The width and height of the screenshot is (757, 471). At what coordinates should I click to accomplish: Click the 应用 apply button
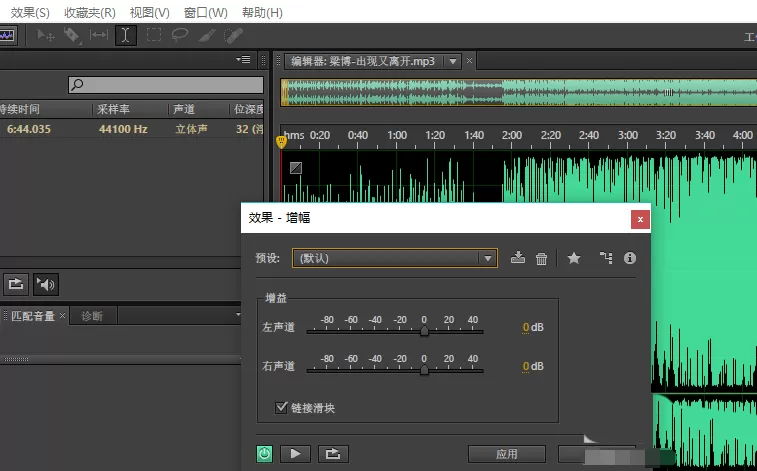[507, 454]
